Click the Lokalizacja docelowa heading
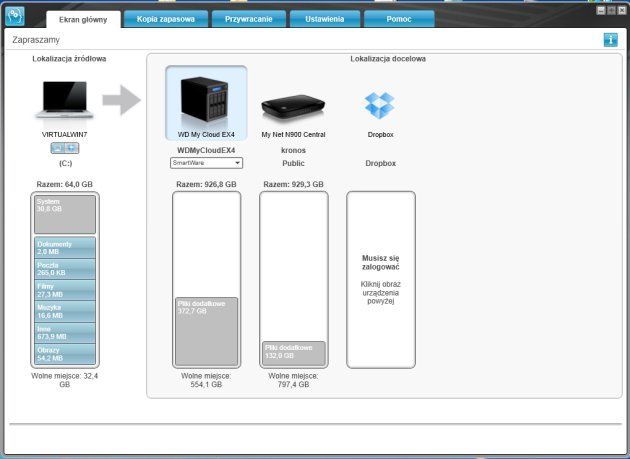The width and height of the screenshot is (630, 459). [x=388, y=59]
